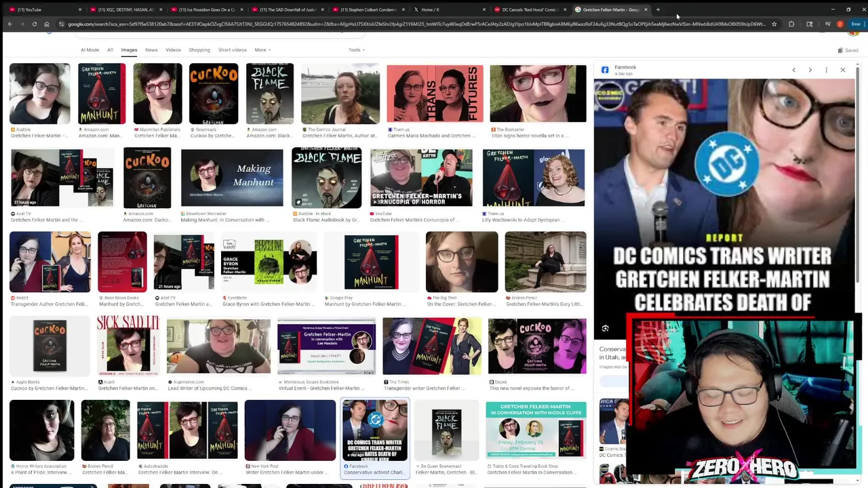
Task: Switch to the XQC, DESTINY, HASAN tab
Action: click(125, 9)
